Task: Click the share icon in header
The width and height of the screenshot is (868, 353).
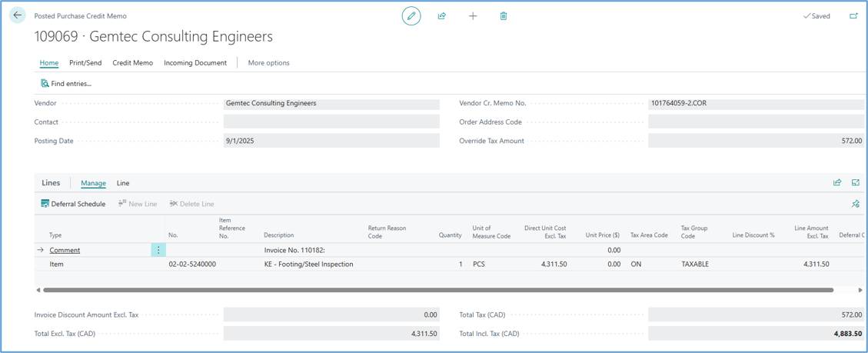Action: [x=442, y=16]
